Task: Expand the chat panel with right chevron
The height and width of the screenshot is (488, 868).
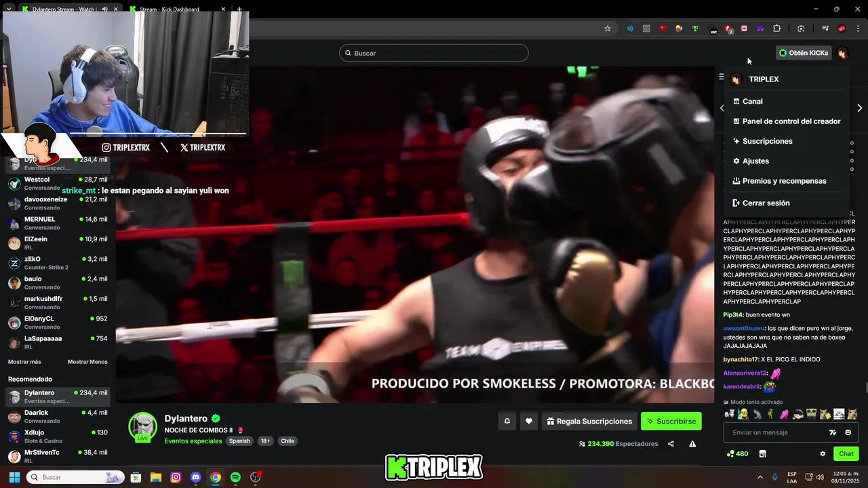Action: (x=859, y=108)
